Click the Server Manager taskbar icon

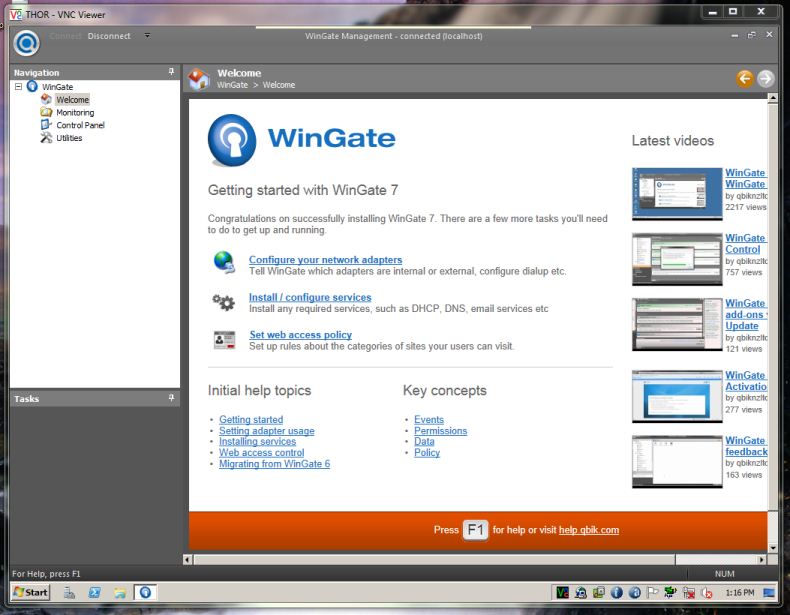[69, 593]
